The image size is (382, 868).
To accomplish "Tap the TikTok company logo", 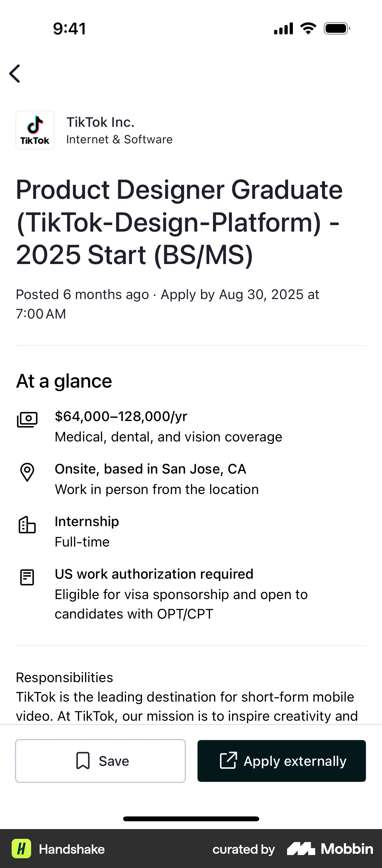I will pos(35,130).
